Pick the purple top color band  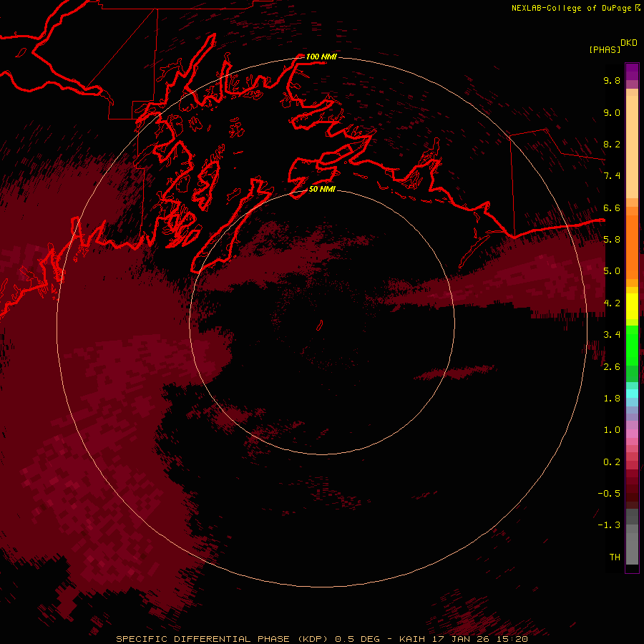point(632,72)
